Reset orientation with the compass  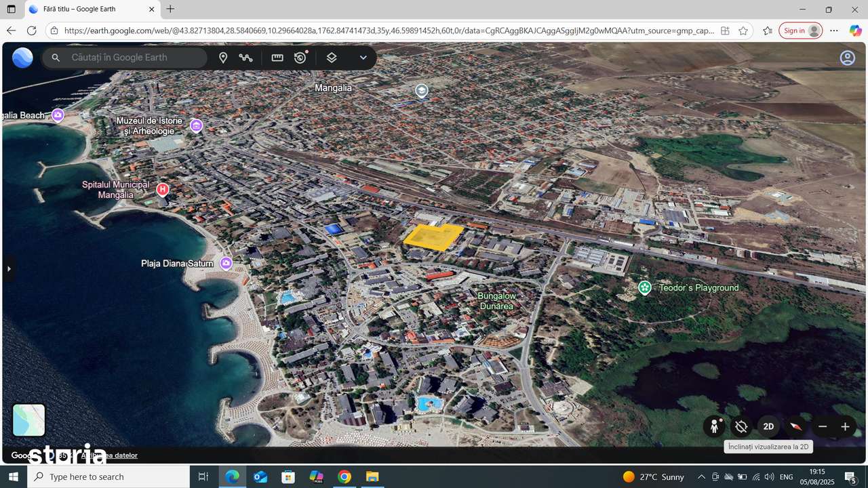point(795,426)
